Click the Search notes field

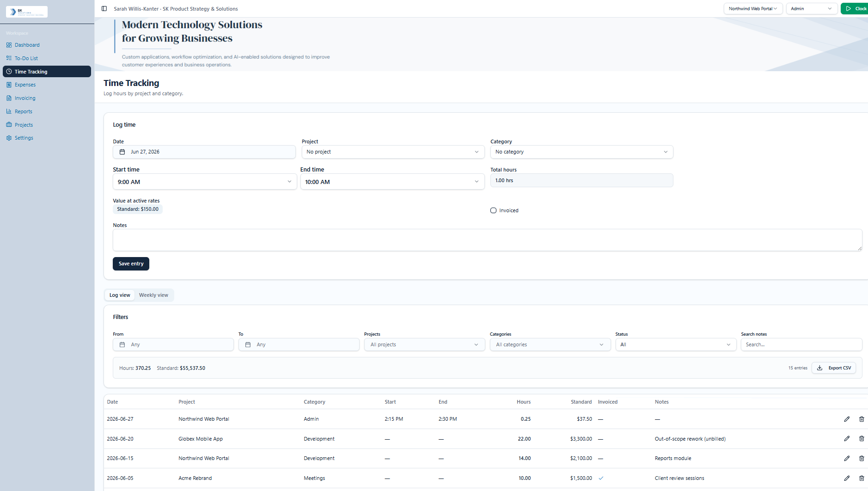click(x=801, y=344)
